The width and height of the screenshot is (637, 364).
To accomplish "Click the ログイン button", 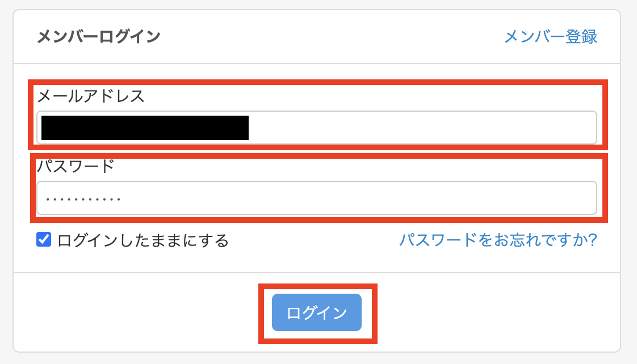I will point(317,312).
